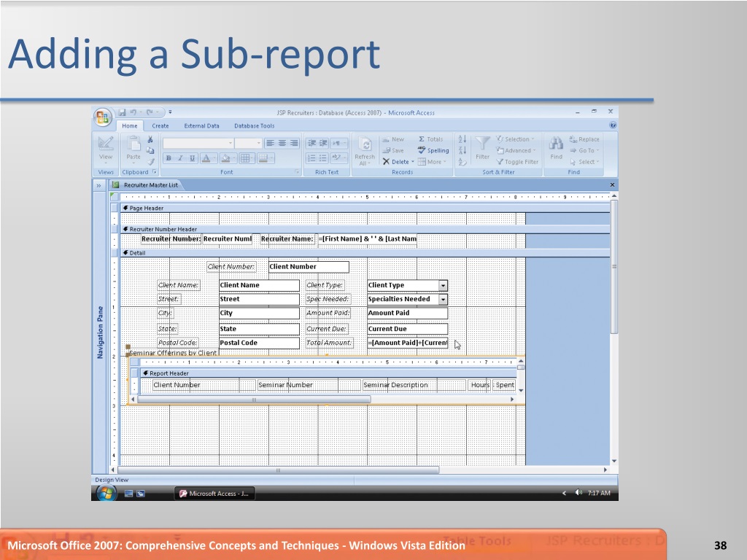Image resolution: width=747 pixels, height=560 pixels.
Task: Click Save record button
Action: tap(393, 150)
